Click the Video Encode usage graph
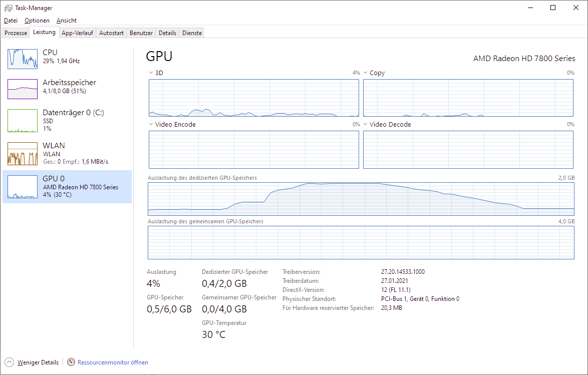This screenshot has width=588, height=375. [254, 150]
